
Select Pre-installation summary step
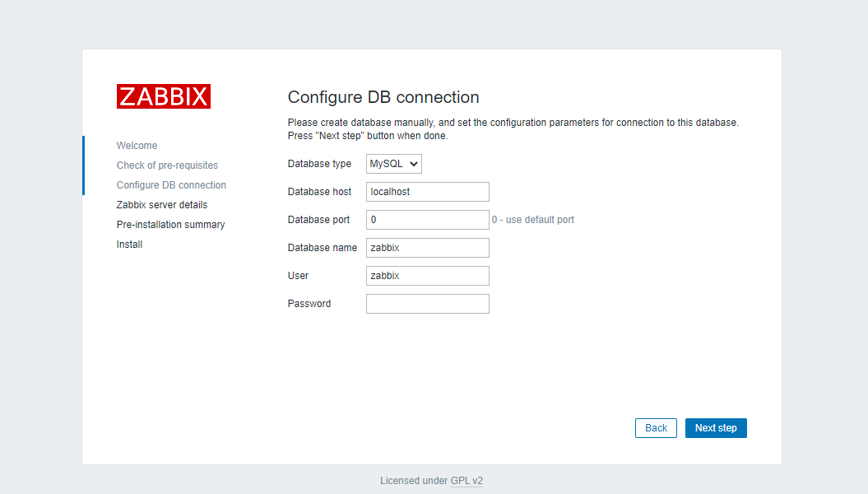(x=170, y=224)
